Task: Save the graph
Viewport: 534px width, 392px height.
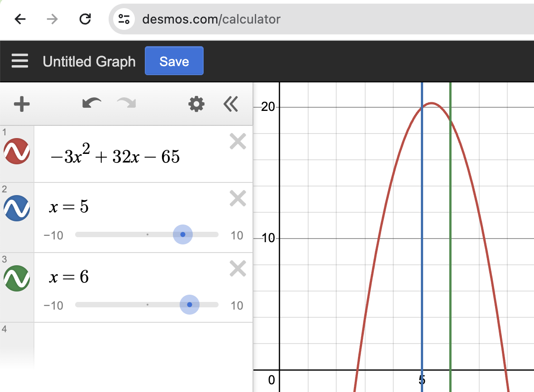Action: point(174,61)
